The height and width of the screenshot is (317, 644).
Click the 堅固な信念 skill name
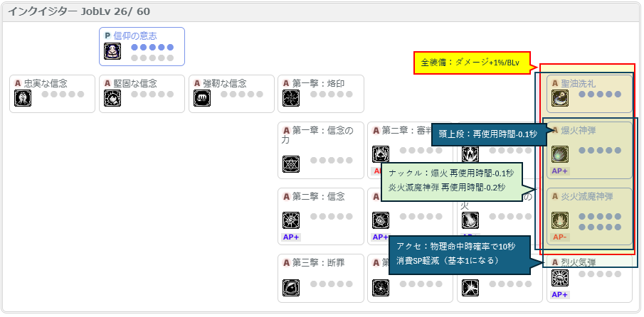tap(135, 84)
